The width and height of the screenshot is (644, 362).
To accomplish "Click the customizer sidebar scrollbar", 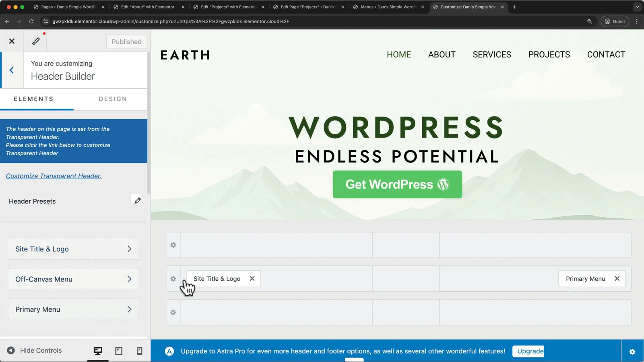I will (x=149, y=123).
